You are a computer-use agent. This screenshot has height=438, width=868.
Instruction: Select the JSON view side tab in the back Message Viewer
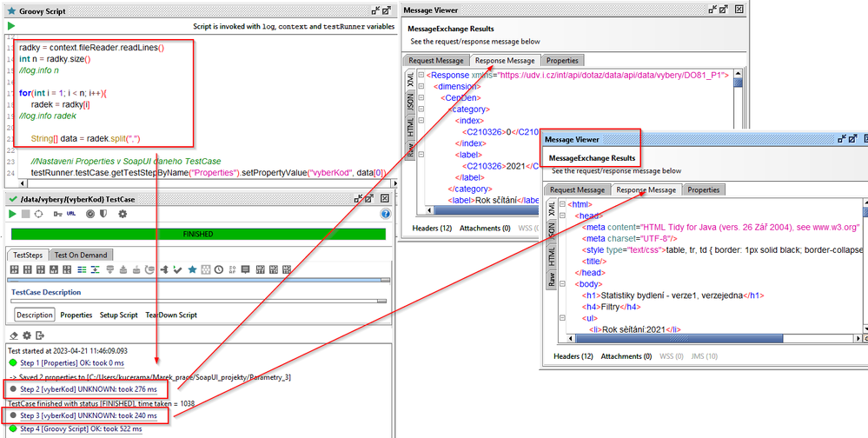pos(409,103)
